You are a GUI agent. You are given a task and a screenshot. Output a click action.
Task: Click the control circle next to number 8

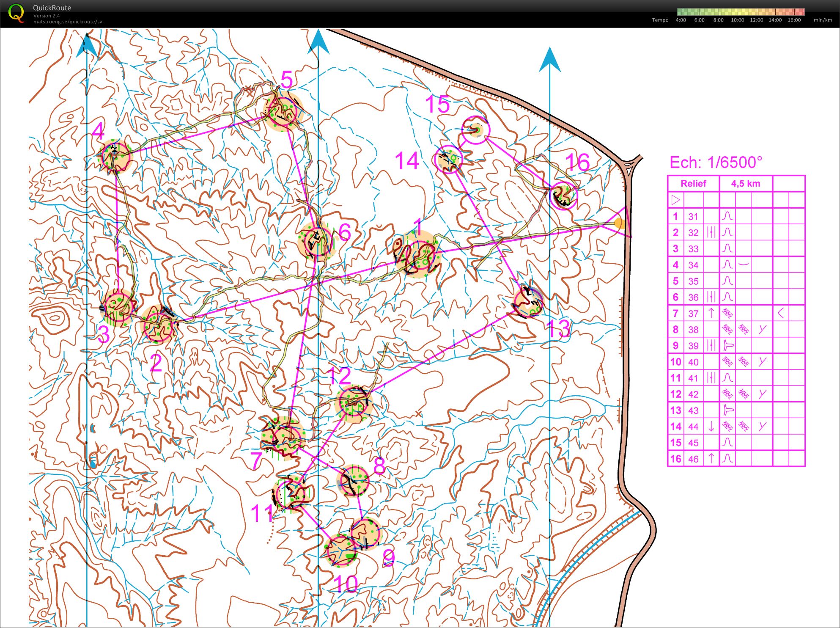click(354, 480)
